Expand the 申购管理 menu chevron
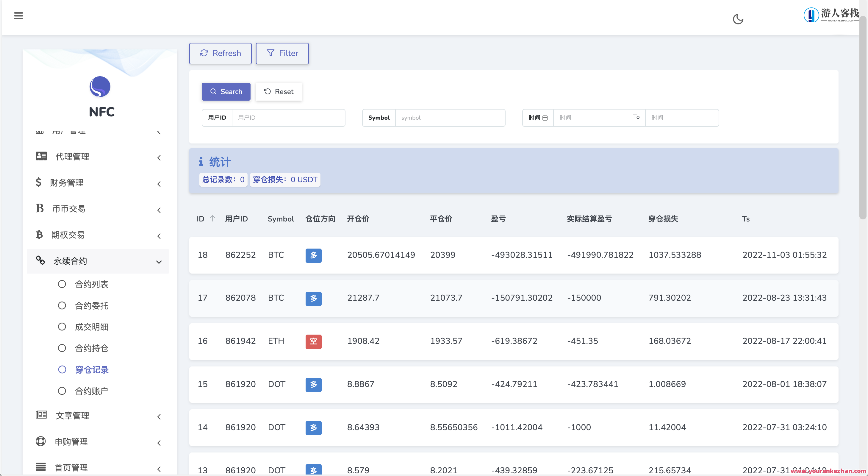 coord(159,443)
